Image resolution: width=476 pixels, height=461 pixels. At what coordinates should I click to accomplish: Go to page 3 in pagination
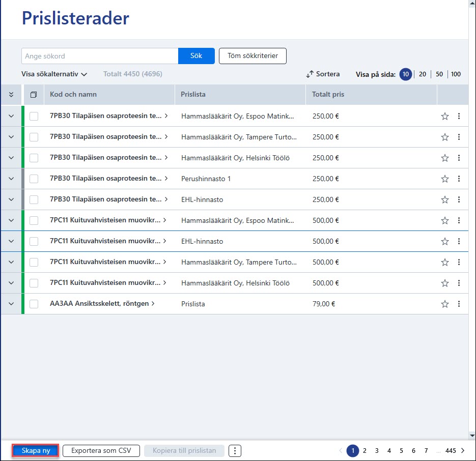(x=377, y=451)
